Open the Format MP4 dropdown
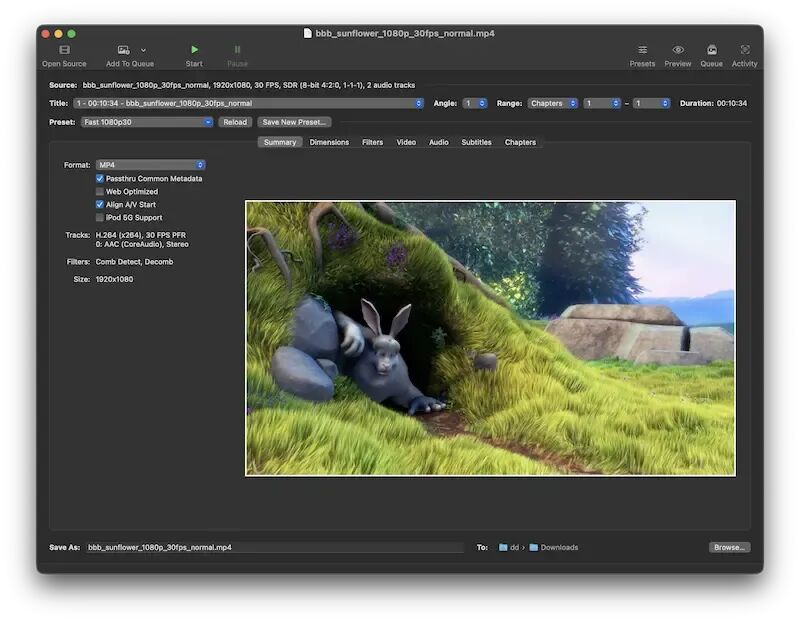Screen dimensions: 800x622 151,165
